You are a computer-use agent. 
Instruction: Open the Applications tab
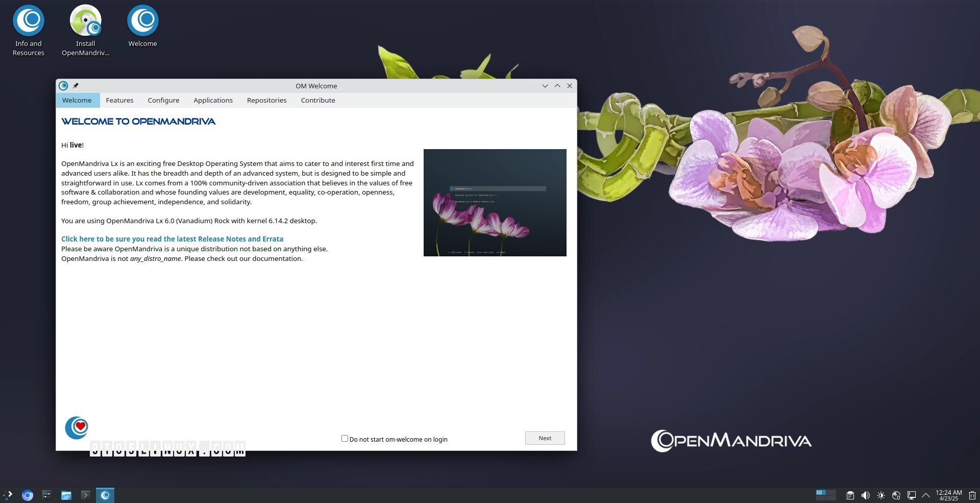click(x=213, y=101)
